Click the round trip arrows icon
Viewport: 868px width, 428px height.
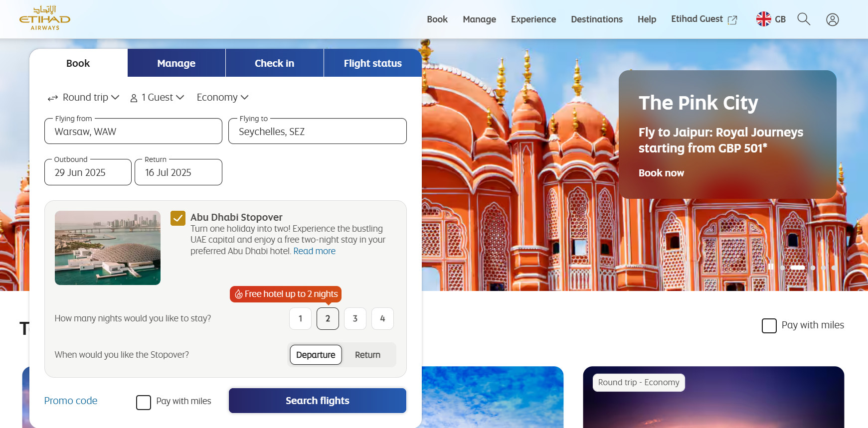53,98
